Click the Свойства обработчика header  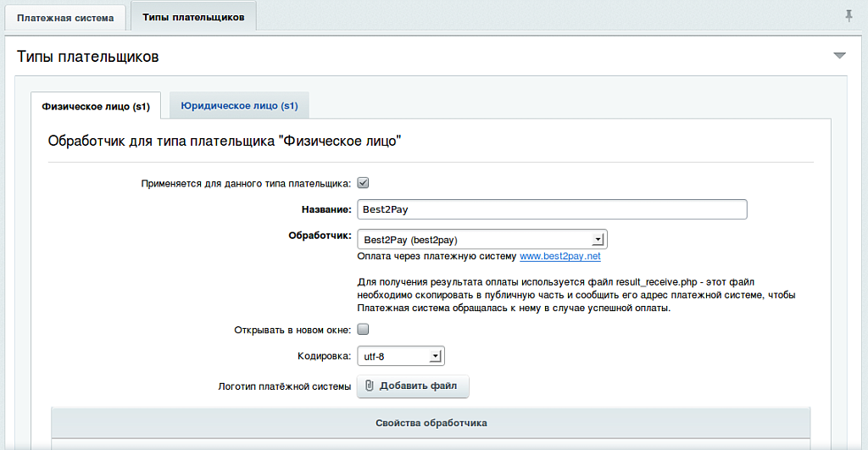point(431,423)
